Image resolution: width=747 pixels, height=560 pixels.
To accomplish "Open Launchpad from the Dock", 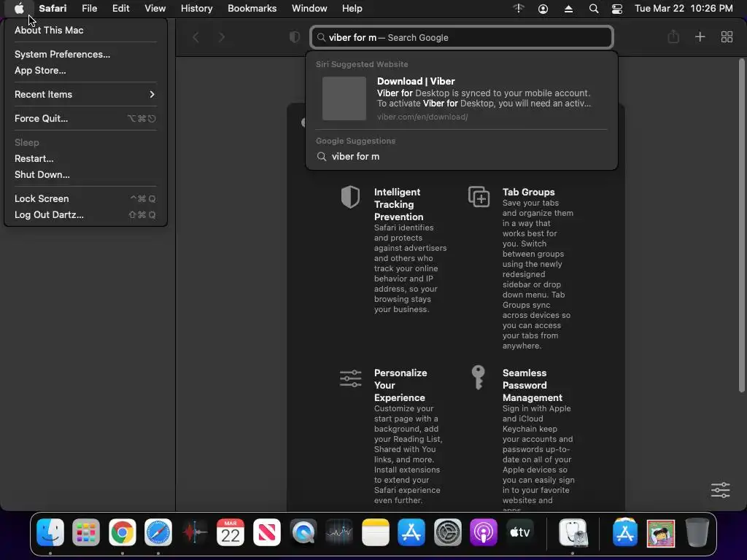I will (x=86, y=532).
